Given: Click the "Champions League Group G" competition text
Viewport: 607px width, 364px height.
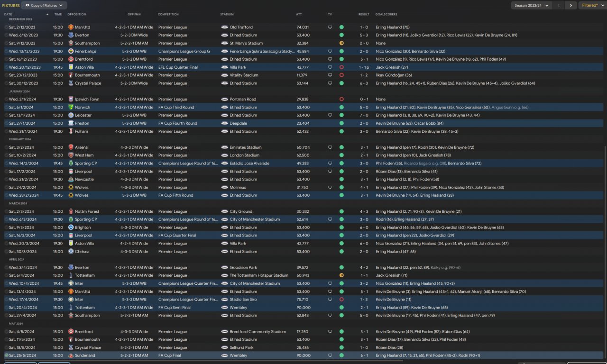Looking at the screenshot, I should (x=184, y=51).
